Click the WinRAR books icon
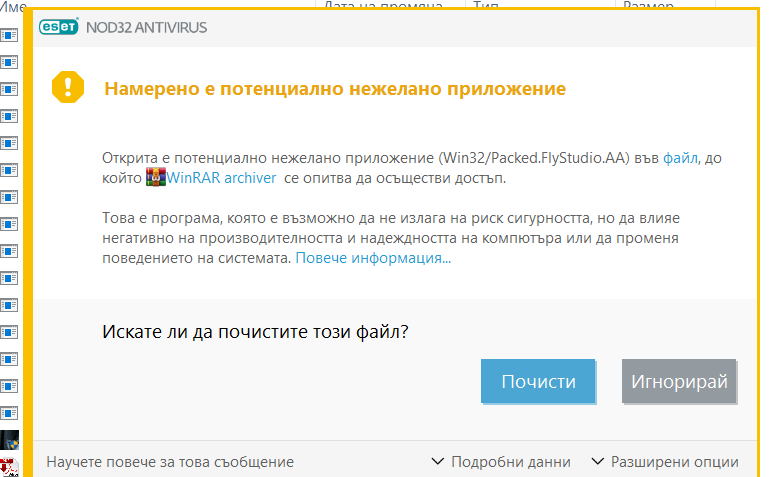The height and width of the screenshot is (477, 769). click(155, 177)
